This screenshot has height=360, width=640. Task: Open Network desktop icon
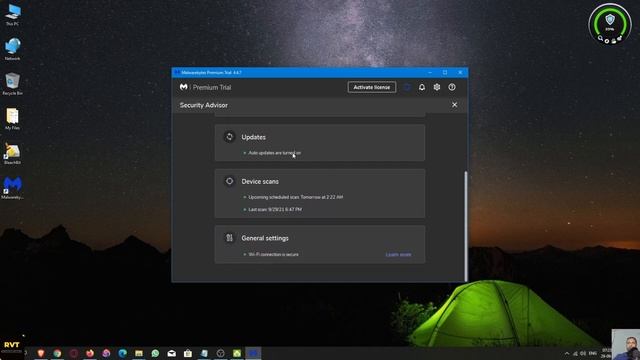click(x=12, y=49)
